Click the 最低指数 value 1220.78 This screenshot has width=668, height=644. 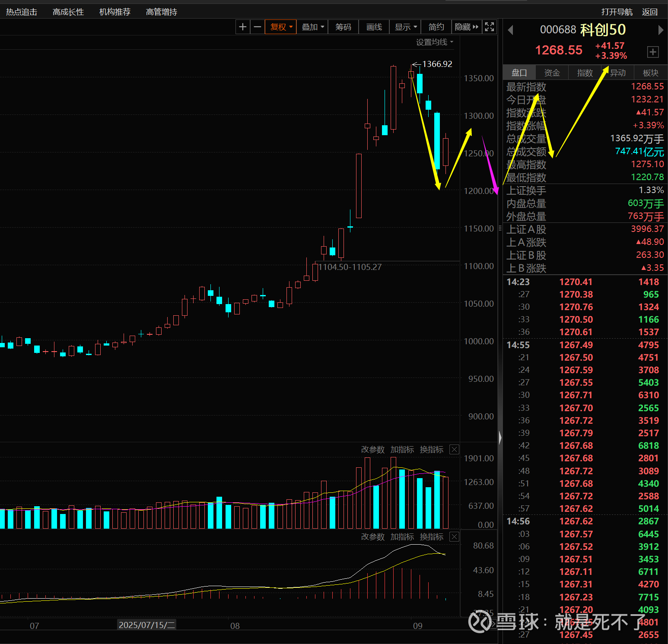(x=647, y=177)
